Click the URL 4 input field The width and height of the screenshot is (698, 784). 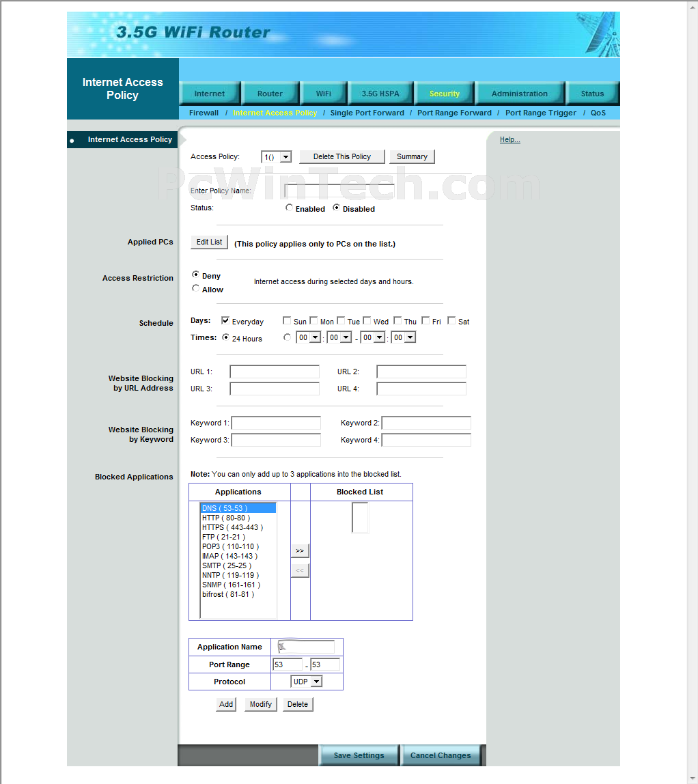421,389
